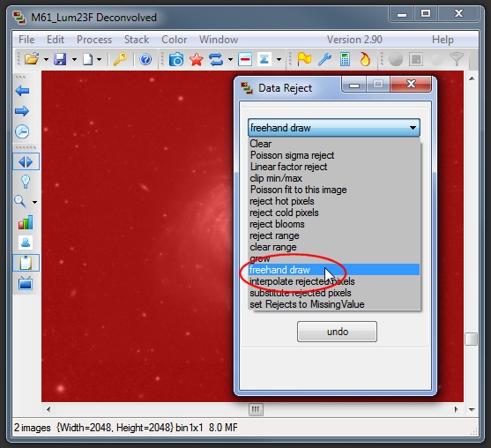
Task: Open the Process menu
Action: (94, 40)
